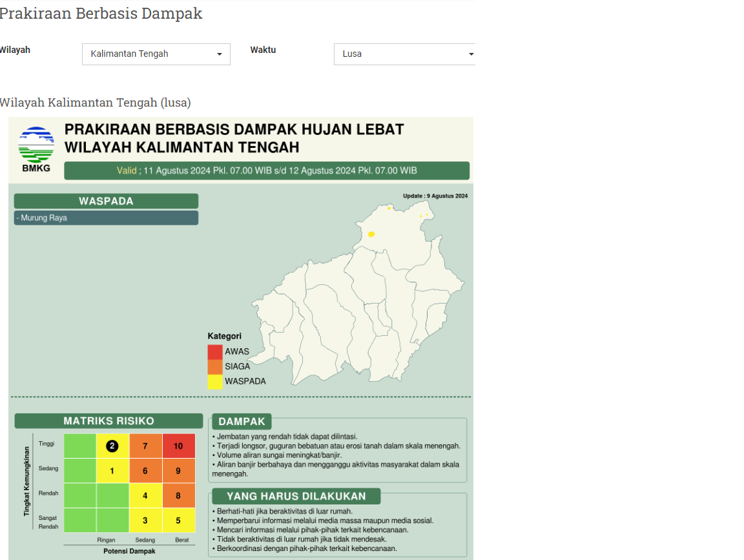The image size is (744, 560).
Task: Click the DAMPAK section header
Action: [x=242, y=421]
